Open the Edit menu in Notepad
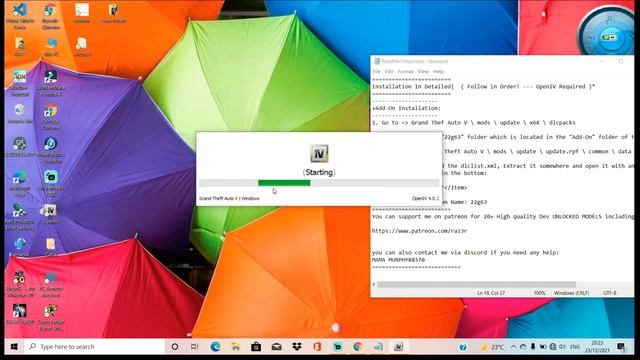This screenshot has height=360, width=640. point(389,71)
